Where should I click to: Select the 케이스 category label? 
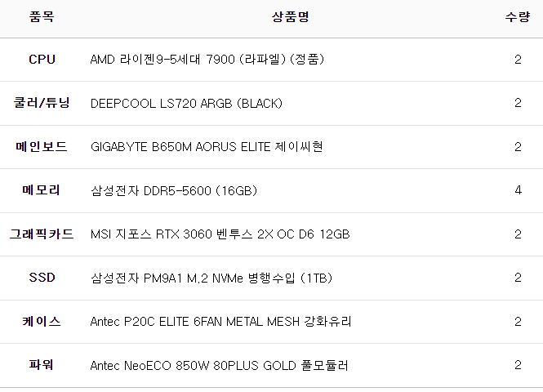[x=42, y=322]
